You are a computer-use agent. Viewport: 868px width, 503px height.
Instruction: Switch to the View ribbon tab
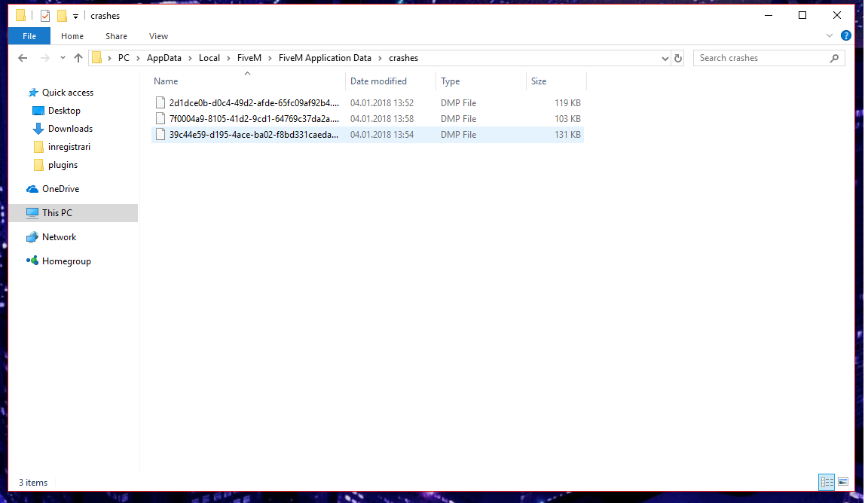[158, 36]
